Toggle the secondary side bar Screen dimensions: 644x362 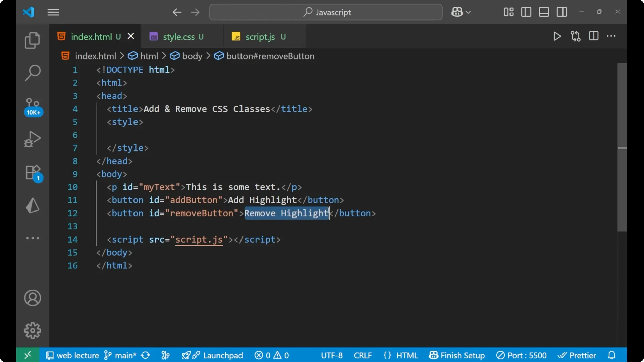(x=562, y=12)
